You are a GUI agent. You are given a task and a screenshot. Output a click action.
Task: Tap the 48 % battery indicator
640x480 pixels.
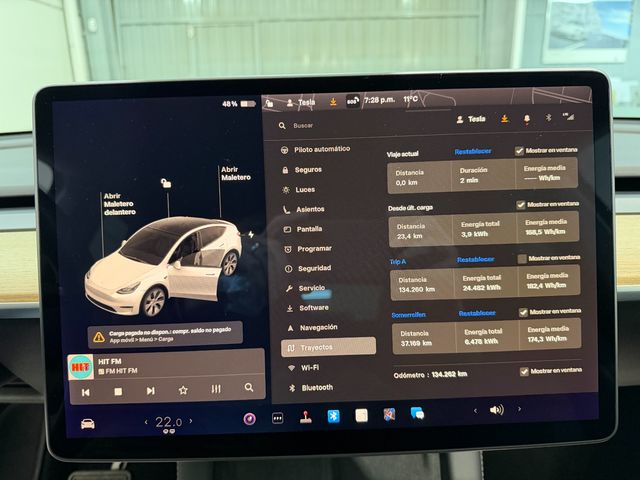(238, 104)
